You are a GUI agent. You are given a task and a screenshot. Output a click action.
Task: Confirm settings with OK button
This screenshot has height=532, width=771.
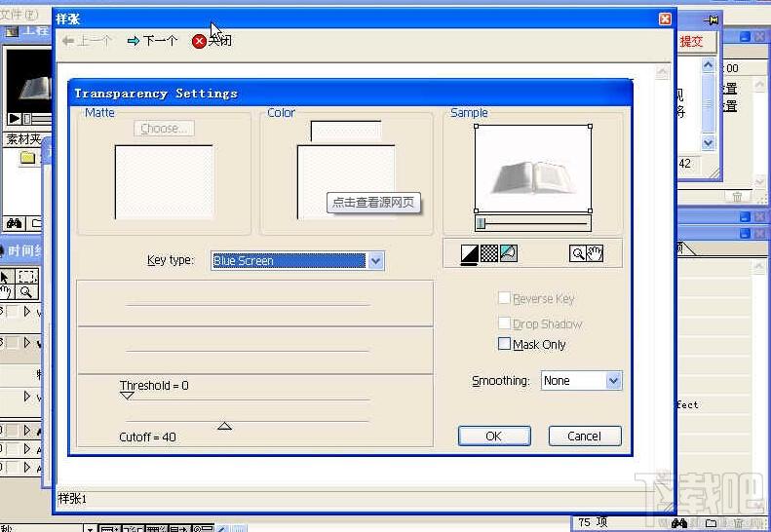point(494,437)
